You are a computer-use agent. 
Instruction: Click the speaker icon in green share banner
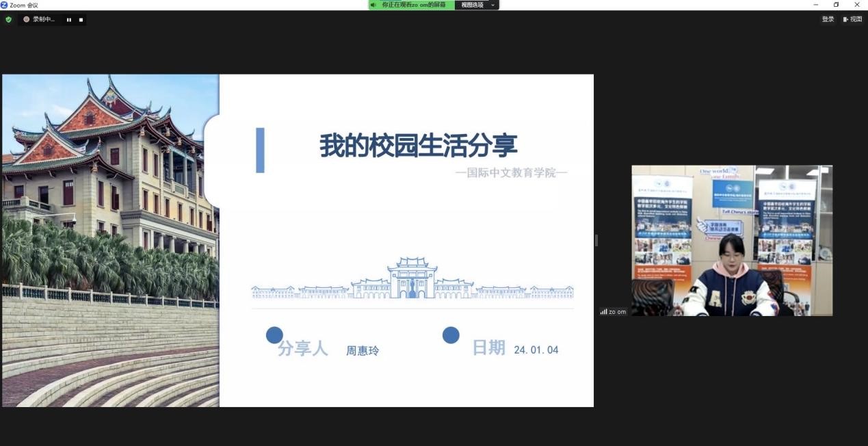373,5
